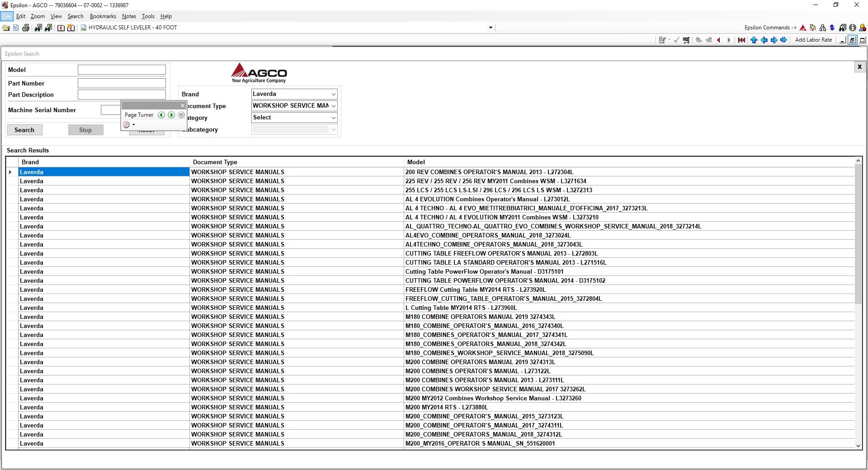
Task: Click the hierarchy tree command icon
Action: tap(822, 28)
